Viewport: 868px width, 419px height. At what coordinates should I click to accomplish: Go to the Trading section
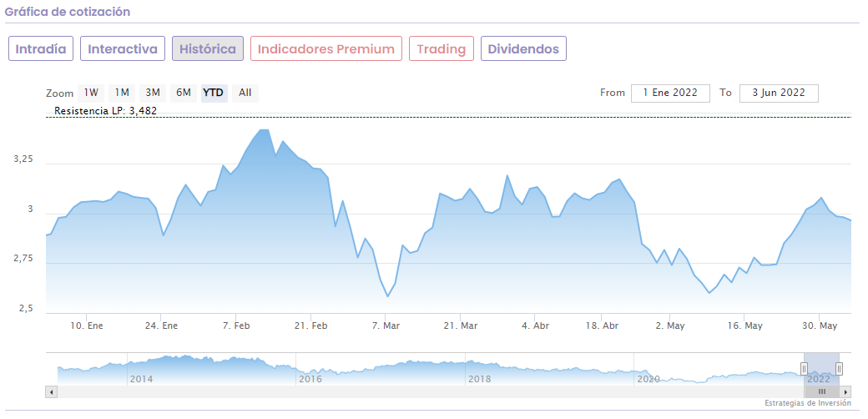point(441,49)
